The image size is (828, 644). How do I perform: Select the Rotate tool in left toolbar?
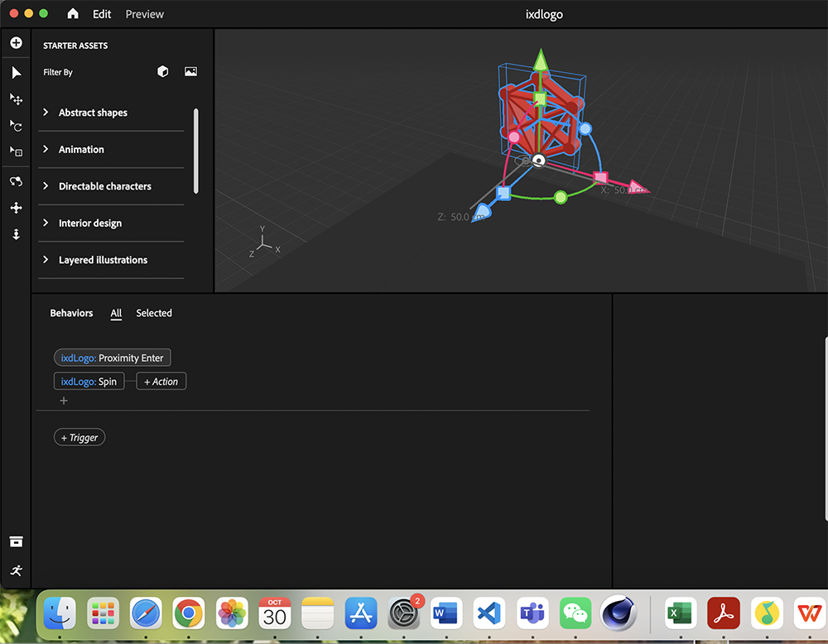click(16, 126)
